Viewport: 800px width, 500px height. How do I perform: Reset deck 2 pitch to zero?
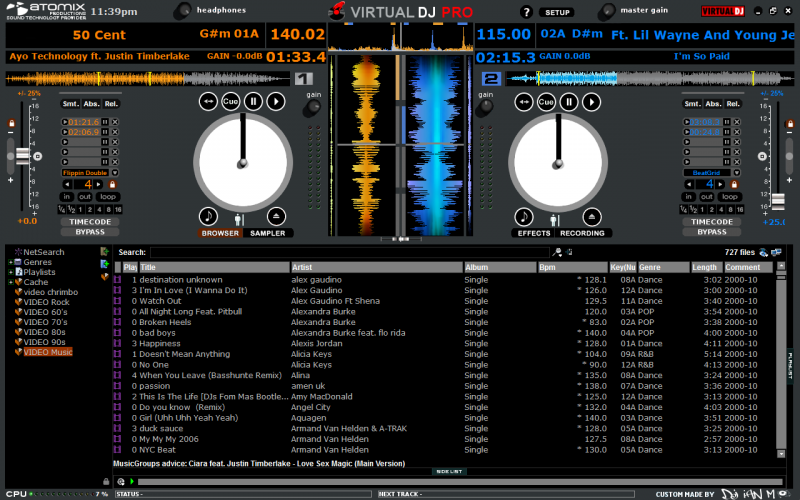(762, 156)
